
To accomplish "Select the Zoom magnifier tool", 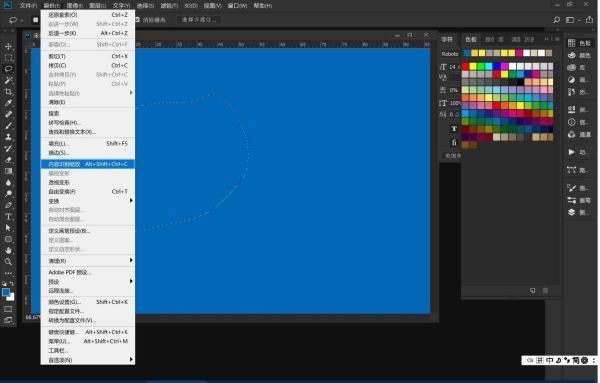I will point(8,262).
